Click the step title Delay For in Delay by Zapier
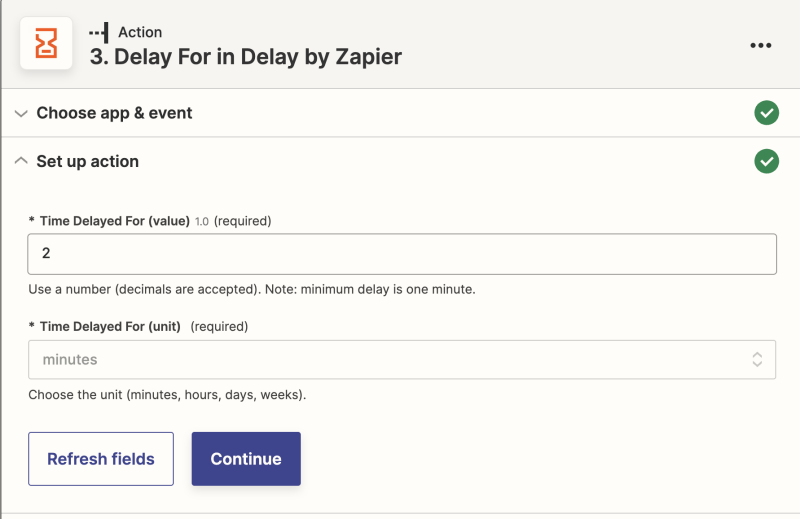Screen dimensions: 800x519 [246, 57]
